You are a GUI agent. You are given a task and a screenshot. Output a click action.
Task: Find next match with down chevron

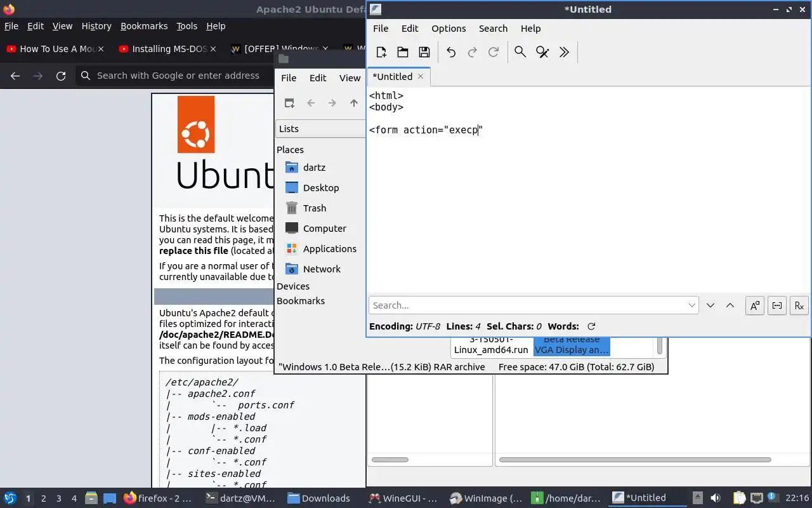click(710, 305)
